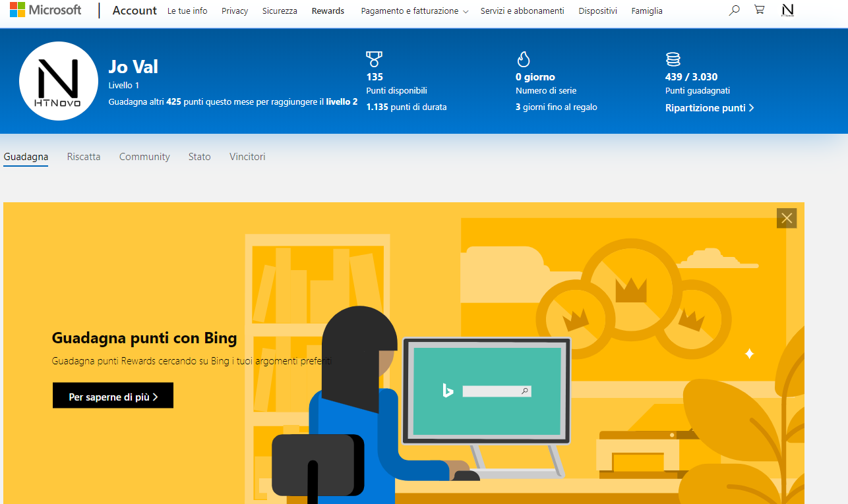Click the coins stack icon
Image resolution: width=848 pixels, height=504 pixels.
click(673, 59)
